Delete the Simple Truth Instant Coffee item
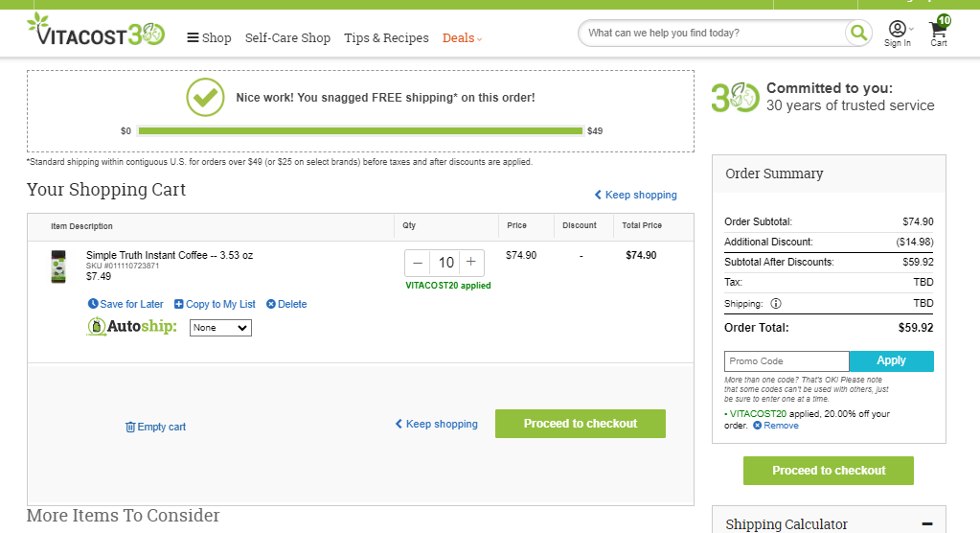This screenshot has height=533, width=980. pos(286,304)
